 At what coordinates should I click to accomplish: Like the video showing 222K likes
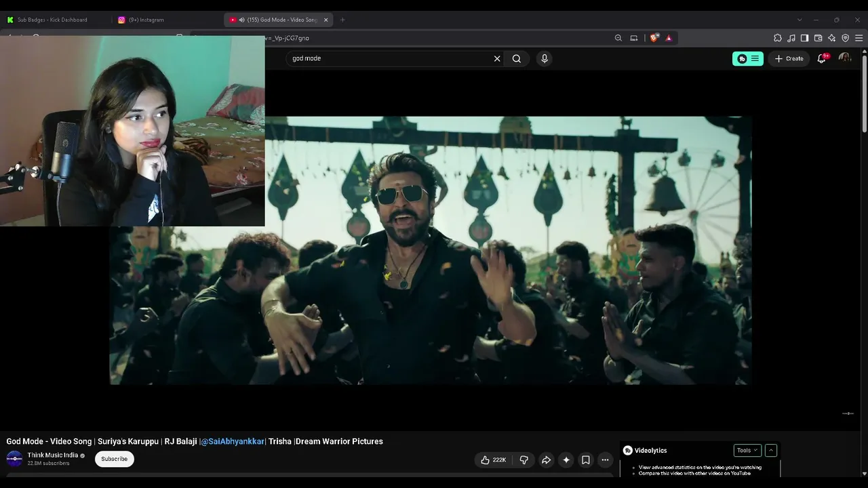click(494, 460)
